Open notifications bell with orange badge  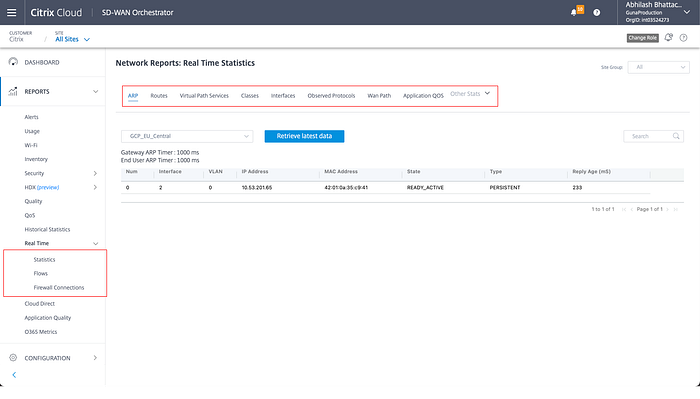[x=576, y=11]
